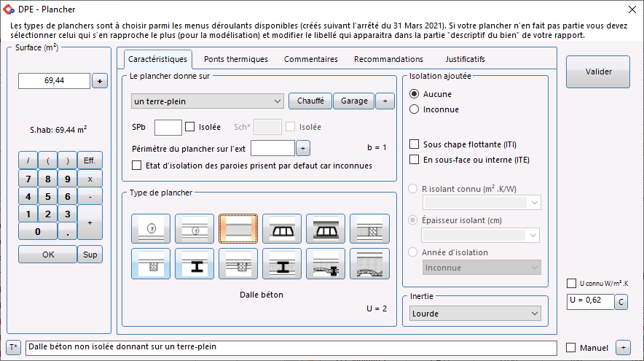The image size is (644, 361).
Task: Choose the first unknown floor type icon
Action: (151, 228)
